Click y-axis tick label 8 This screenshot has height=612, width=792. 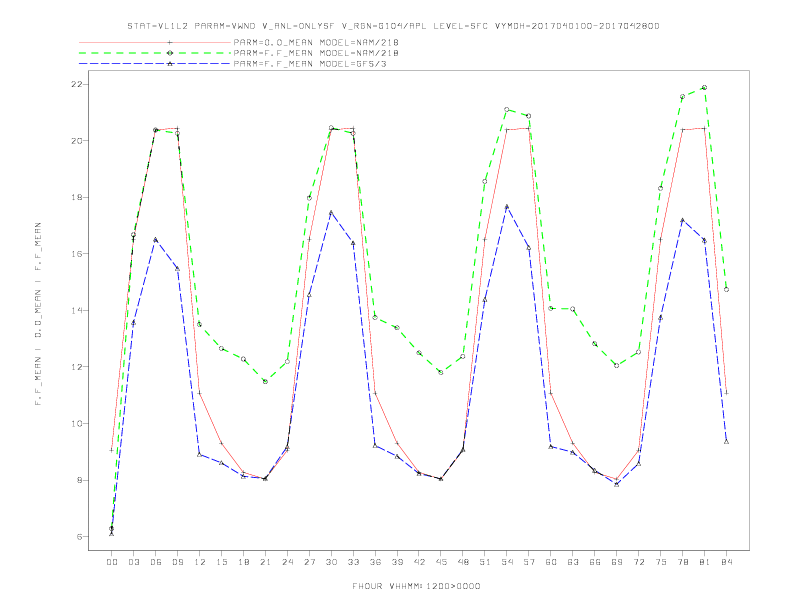point(79,480)
